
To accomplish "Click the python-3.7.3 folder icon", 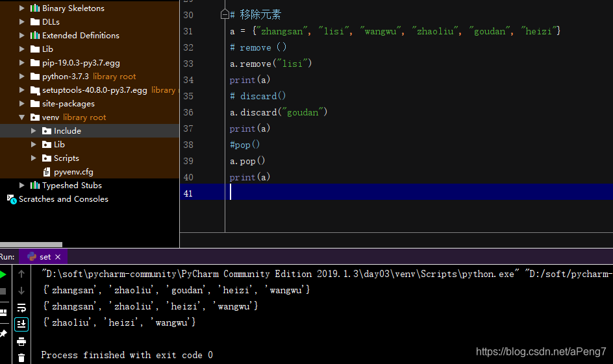I will point(35,77).
